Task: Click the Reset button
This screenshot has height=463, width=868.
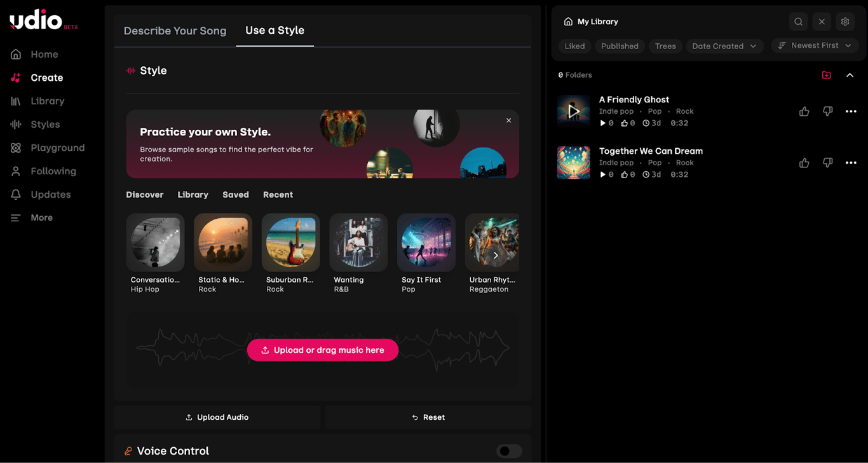Action: (x=428, y=417)
